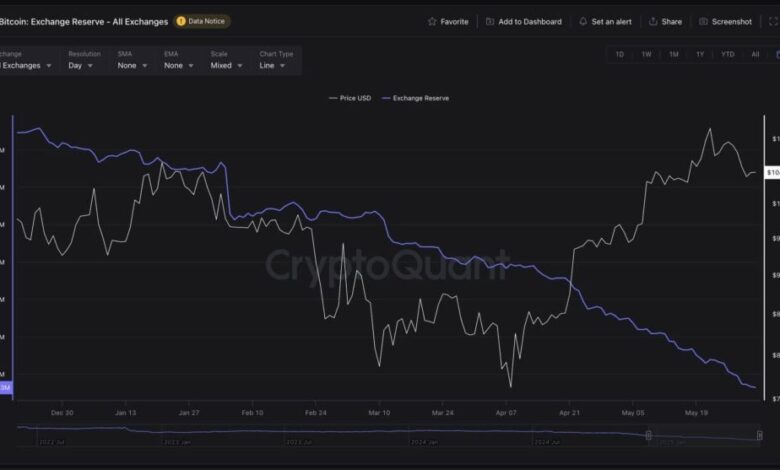
Task: Select the 1W time range
Action: point(646,54)
